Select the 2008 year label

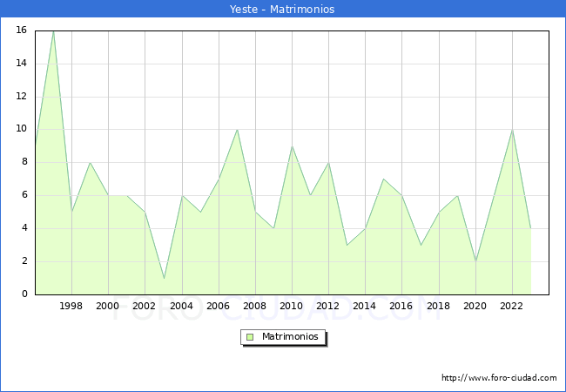pos(255,306)
